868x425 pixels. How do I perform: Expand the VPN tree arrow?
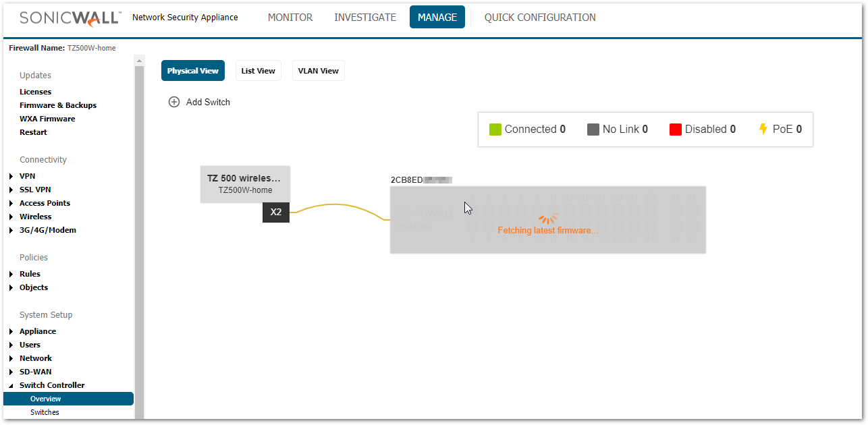11,176
